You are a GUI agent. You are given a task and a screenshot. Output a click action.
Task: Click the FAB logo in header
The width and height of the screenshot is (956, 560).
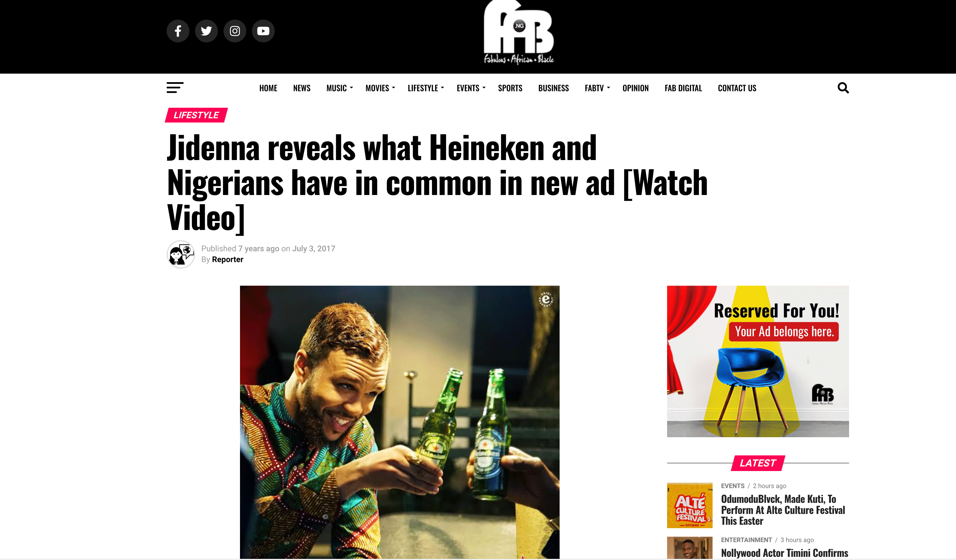519,33
